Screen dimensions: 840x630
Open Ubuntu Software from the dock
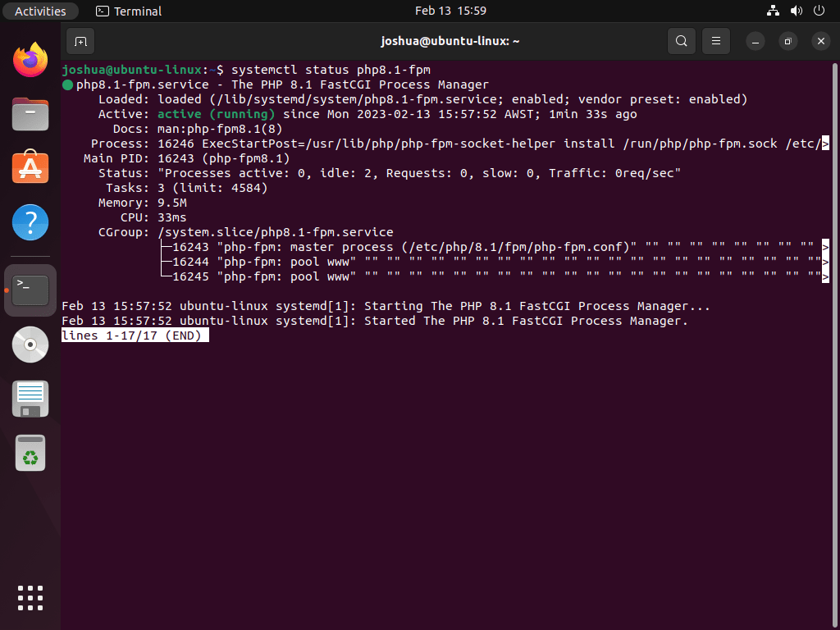[30, 168]
